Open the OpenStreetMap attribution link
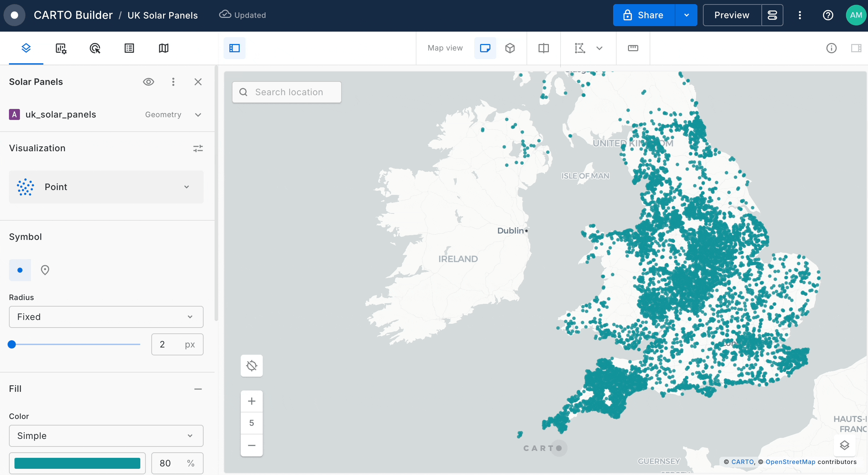The height and width of the screenshot is (475, 868). pos(790,462)
